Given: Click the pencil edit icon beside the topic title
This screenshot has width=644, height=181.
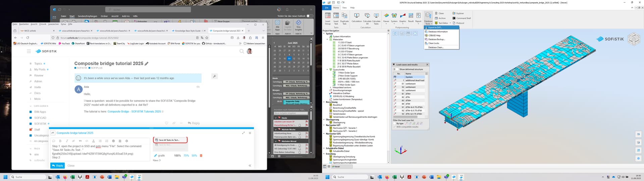Looking at the screenshot, I should coord(147,63).
